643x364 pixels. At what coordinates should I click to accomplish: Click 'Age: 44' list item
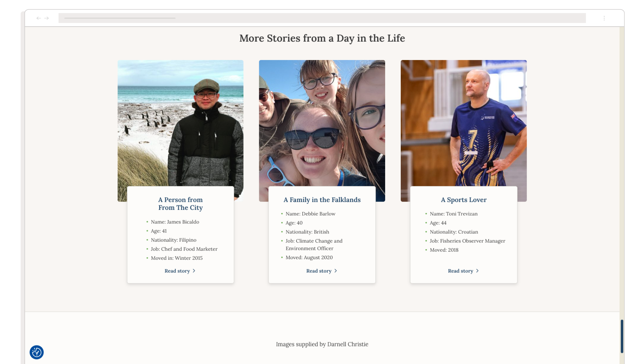[438, 223]
